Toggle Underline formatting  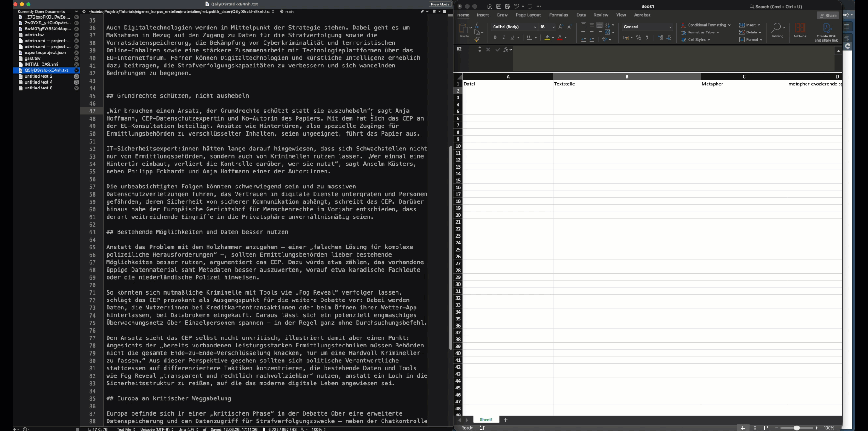[512, 37]
